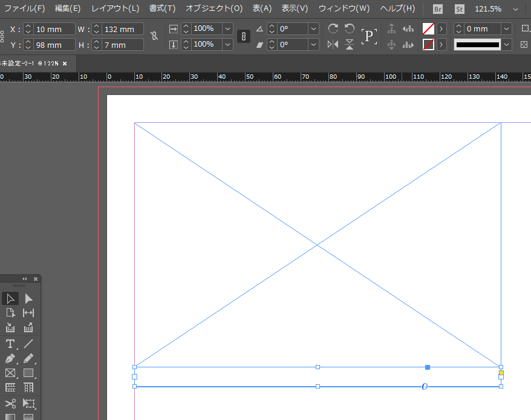Select the Direct Selection tool
This screenshot has height=420, width=531.
pos(28,298)
